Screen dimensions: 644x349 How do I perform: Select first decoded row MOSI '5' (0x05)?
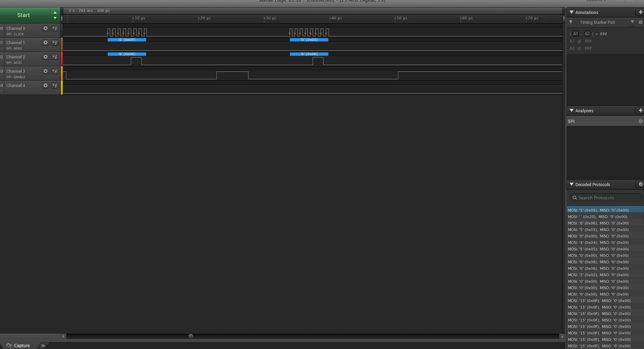pyautogui.click(x=605, y=210)
